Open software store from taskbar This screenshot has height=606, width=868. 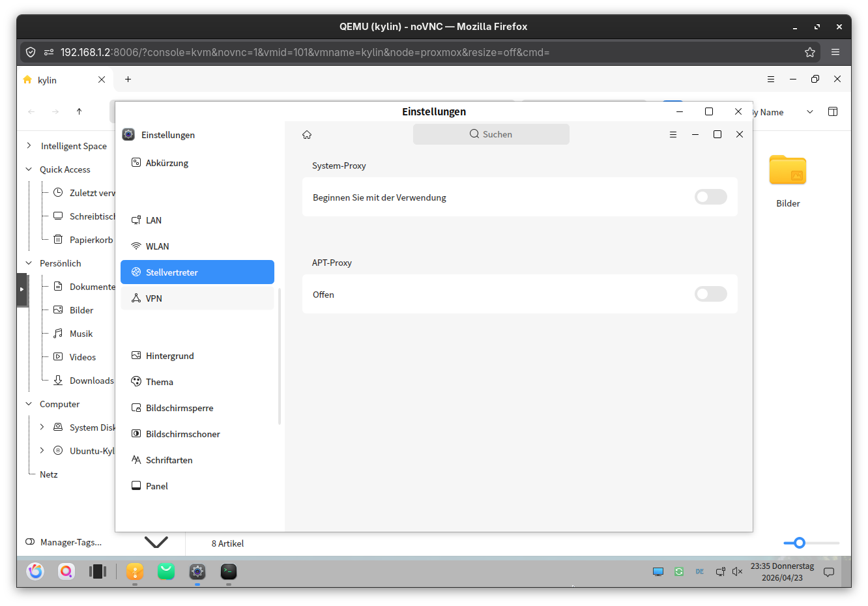coord(166,571)
